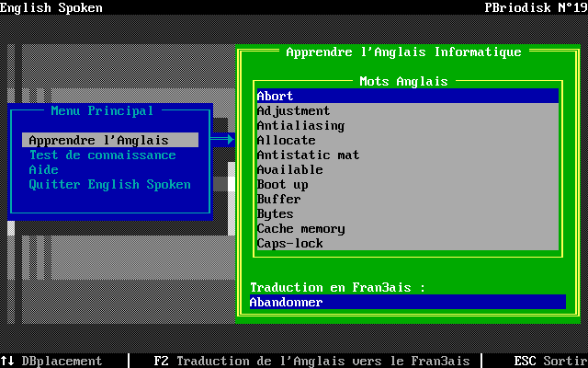
Task: Select Apprendre l'Anglais in Menu Principal
Action: [x=110, y=140]
